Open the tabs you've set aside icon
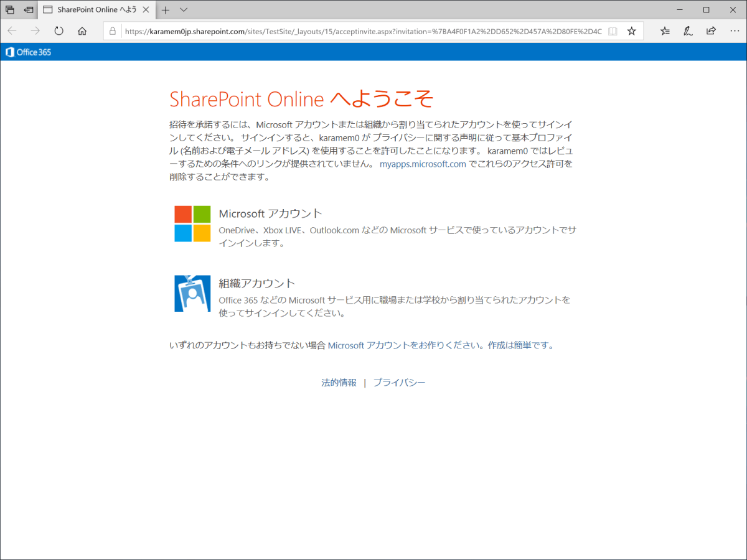The image size is (747, 560). (10, 10)
